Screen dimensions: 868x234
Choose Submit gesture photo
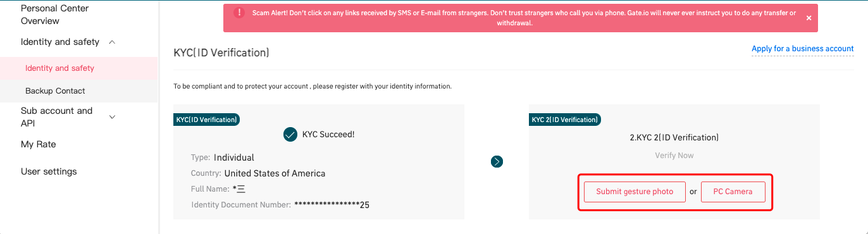[635, 192]
